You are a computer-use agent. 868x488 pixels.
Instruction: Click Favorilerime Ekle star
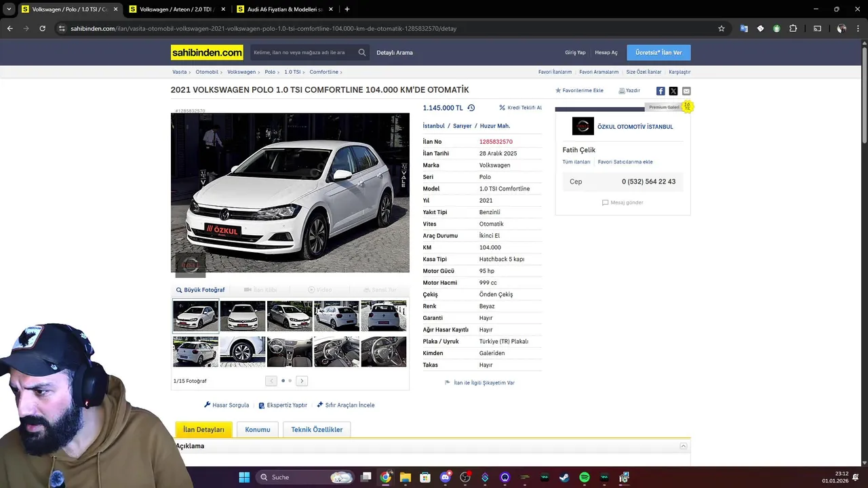[x=558, y=90]
